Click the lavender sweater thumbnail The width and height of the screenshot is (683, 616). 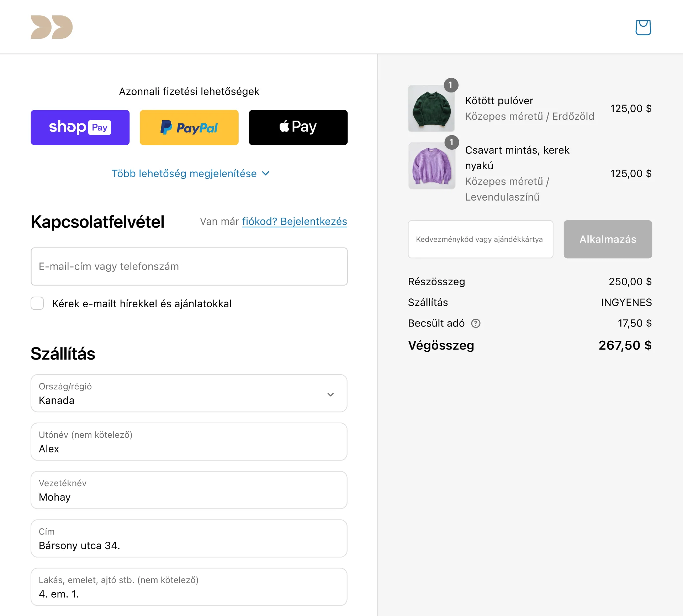(x=431, y=166)
